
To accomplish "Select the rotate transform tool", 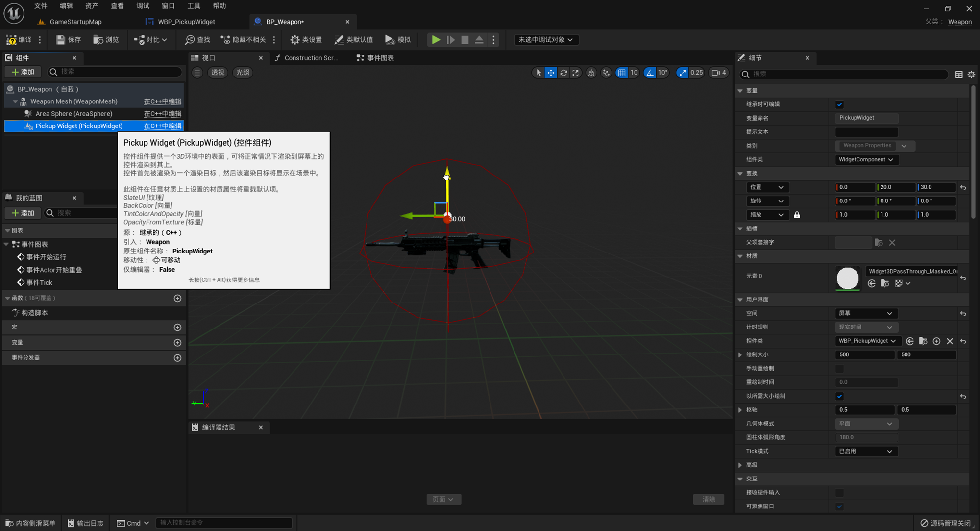I will (x=563, y=73).
